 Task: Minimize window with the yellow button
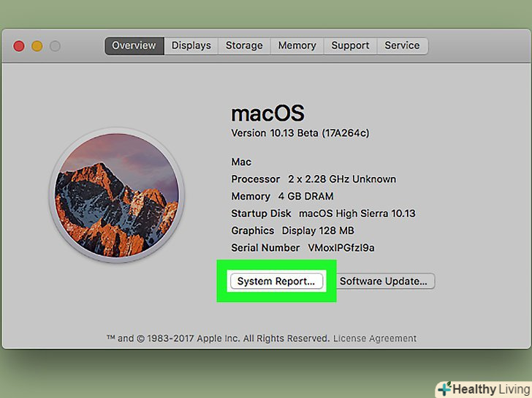coord(37,46)
